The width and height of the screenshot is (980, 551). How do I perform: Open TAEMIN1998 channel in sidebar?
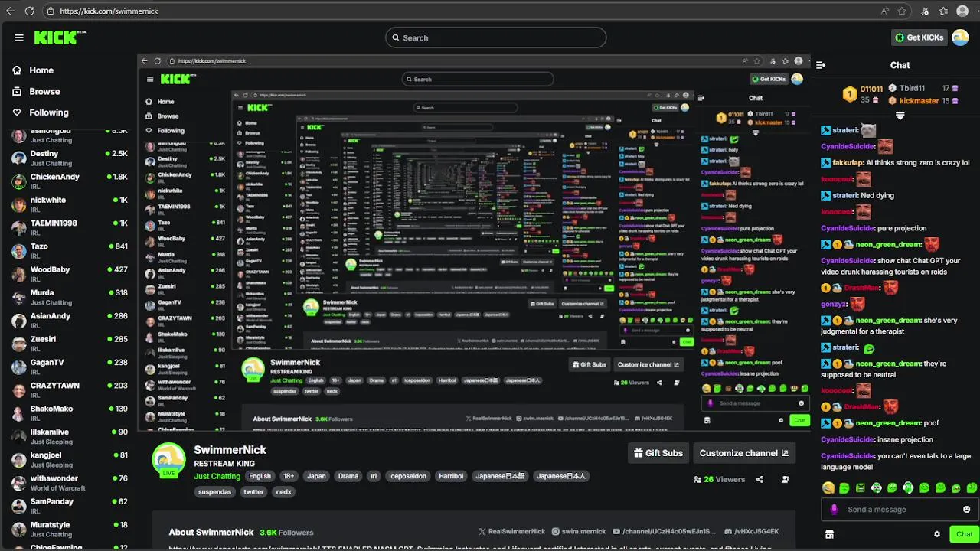pyautogui.click(x=69, y=227)
